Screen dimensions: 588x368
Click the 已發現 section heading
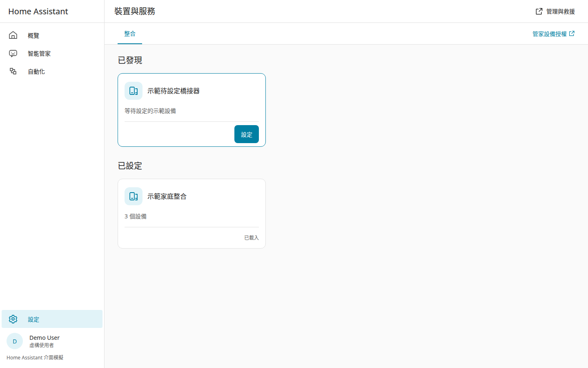[130, 60]
